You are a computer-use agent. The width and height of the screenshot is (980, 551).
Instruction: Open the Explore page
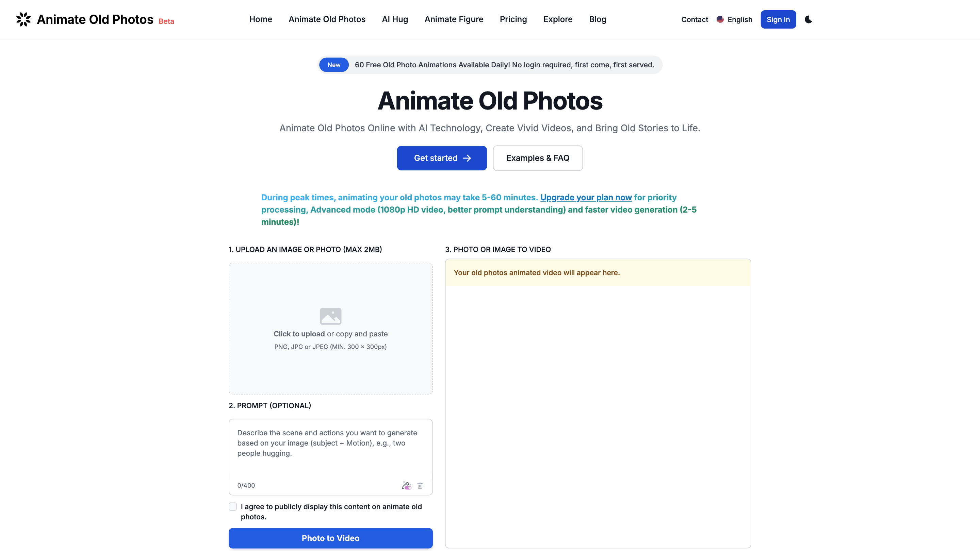click(557, 19)
